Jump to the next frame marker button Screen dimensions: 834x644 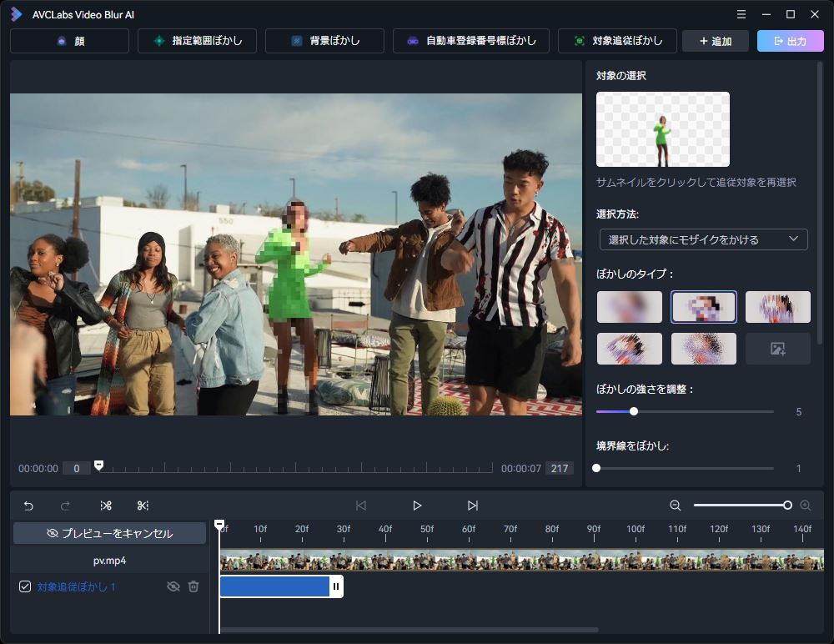[x=473, y=506]
